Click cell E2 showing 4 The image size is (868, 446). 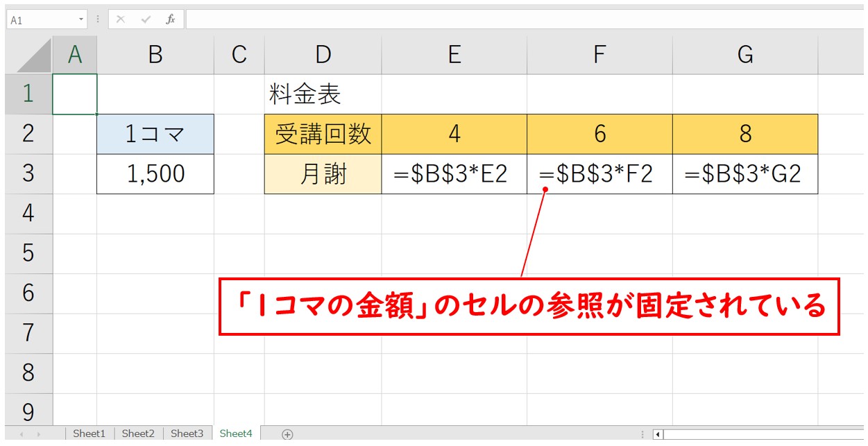[x=454, y=134]
